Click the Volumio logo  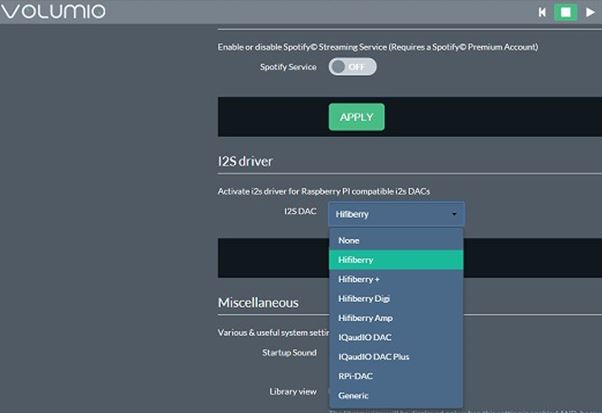53,12
